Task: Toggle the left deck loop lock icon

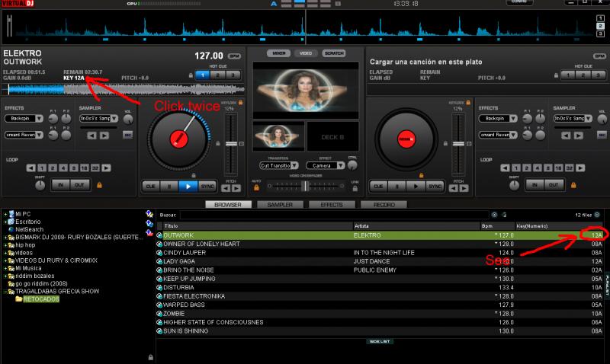Action: click(x=99, y=185)
